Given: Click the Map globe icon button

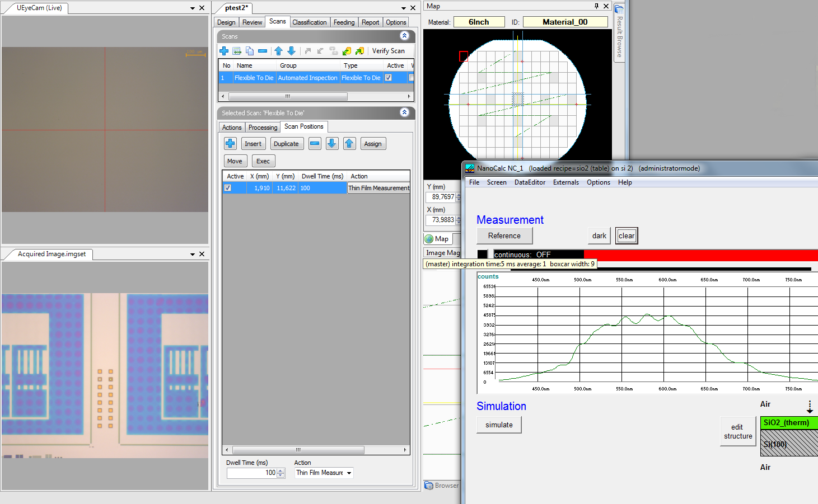Looking at the screenshot, I should point(437,239).
